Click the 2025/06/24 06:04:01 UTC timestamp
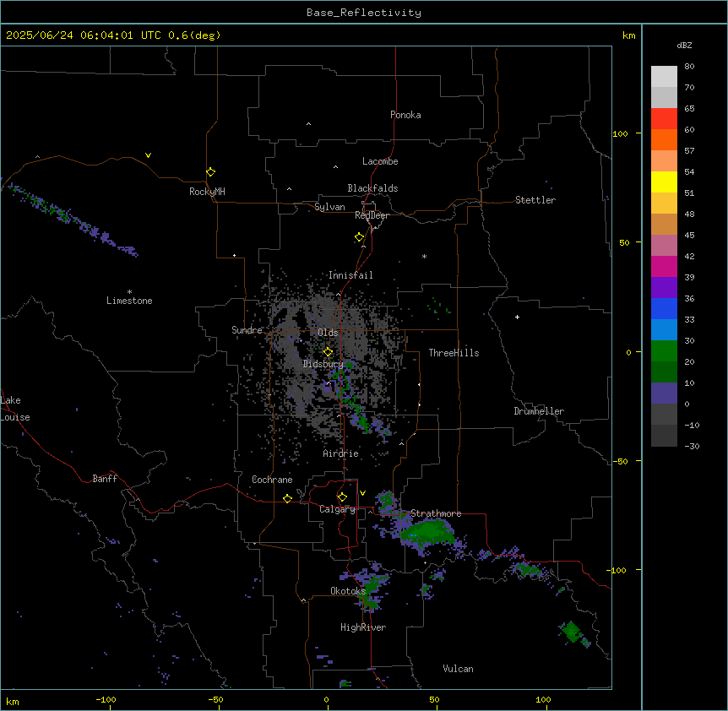The image size is (728, 711). (83, 35)
